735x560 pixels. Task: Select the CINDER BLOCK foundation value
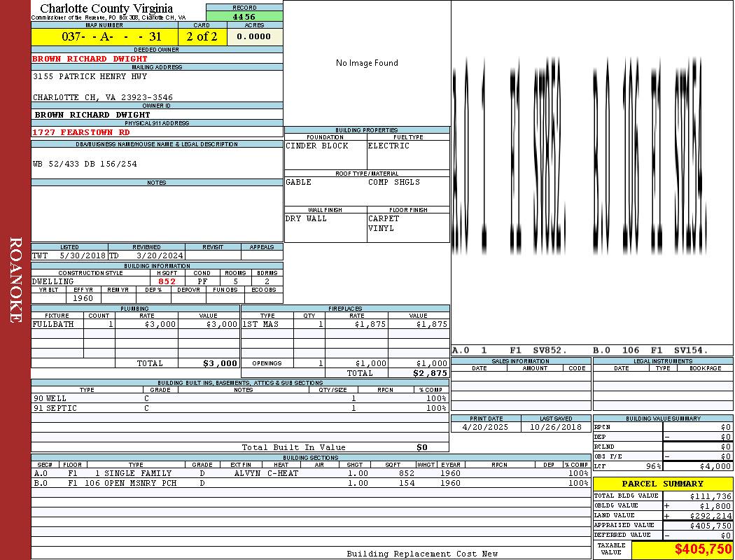(x=317, y=146)
